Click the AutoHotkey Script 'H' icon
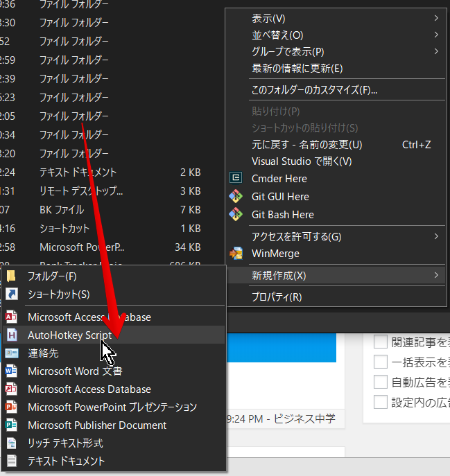450x476 pixels. (12, 335)
